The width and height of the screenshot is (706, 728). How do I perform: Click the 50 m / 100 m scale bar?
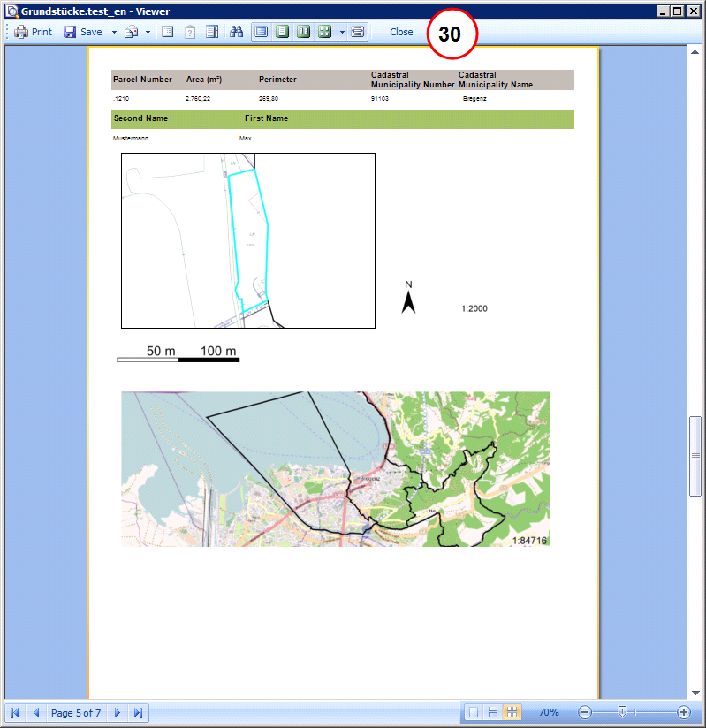[178, 353]
